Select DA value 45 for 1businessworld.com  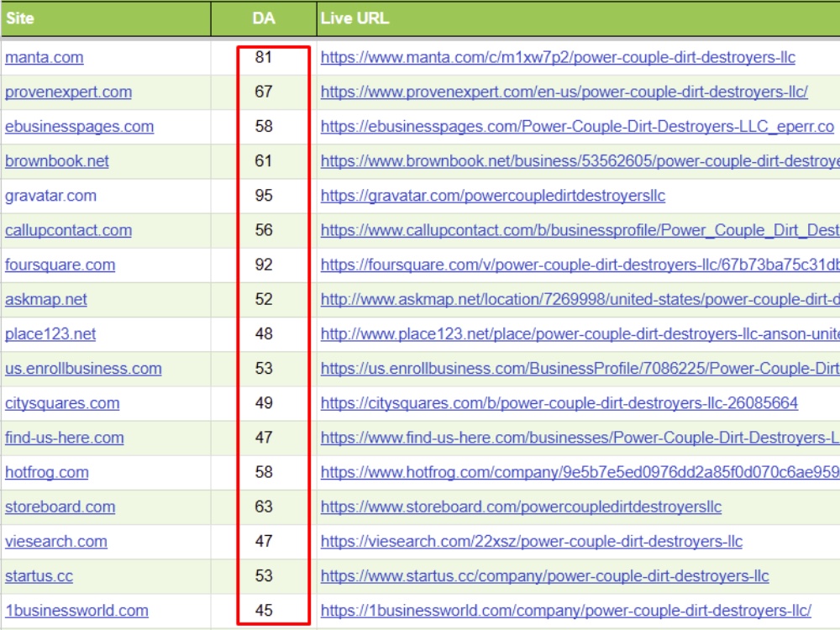264,611
